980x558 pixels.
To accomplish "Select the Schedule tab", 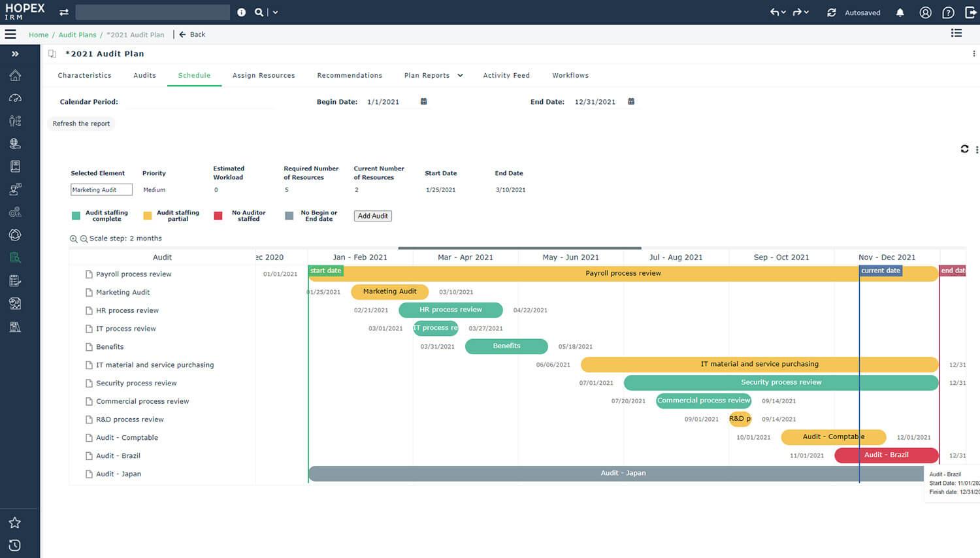I will point(194,75).
